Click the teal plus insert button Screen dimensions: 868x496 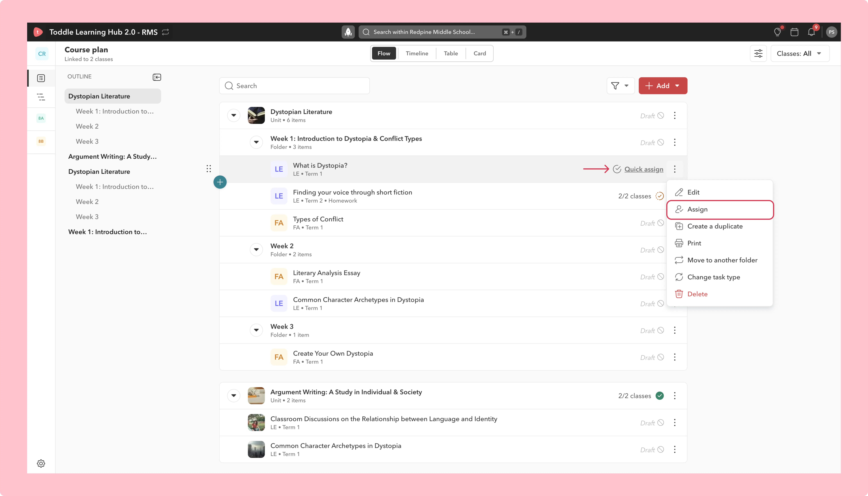[x=220, y=182]
